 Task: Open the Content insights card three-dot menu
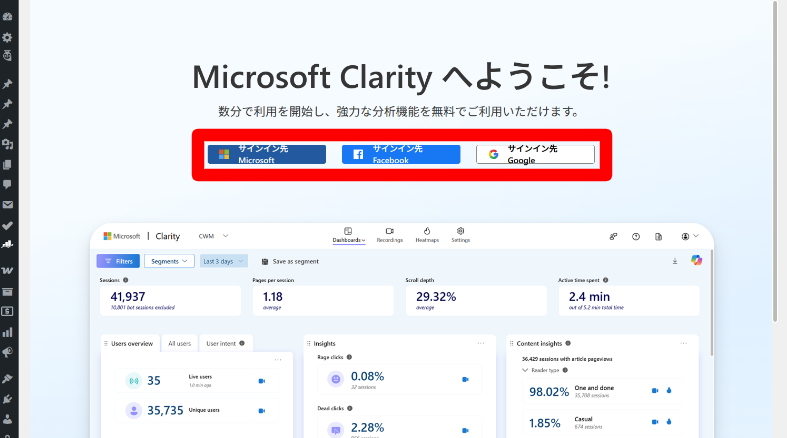[x=684, y=343]
